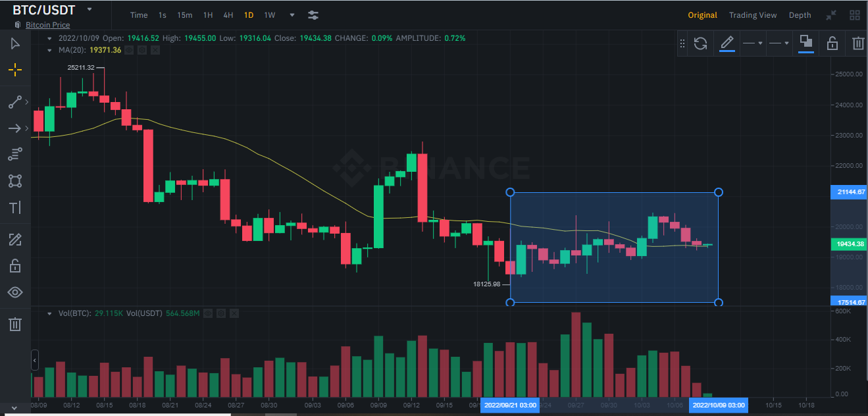Open MA(20) indicator settings gear
The height and width of the screenshot is (416, 868).
(143, 50)
